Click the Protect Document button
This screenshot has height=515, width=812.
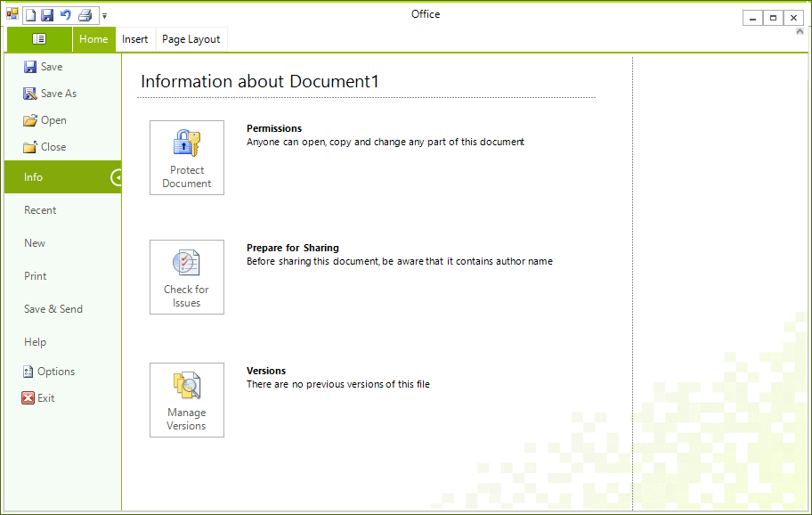[187, 158]
